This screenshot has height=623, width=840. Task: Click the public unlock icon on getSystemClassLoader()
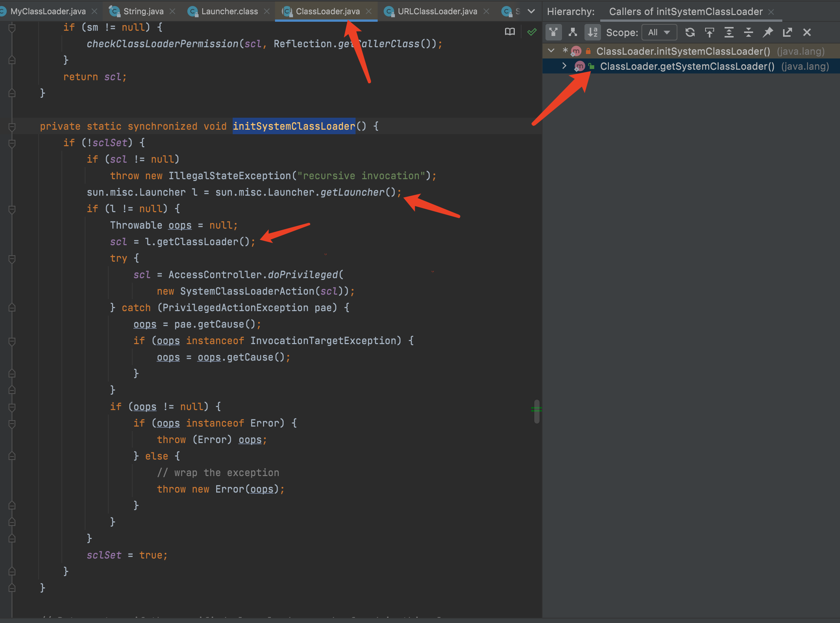(592, 66)
